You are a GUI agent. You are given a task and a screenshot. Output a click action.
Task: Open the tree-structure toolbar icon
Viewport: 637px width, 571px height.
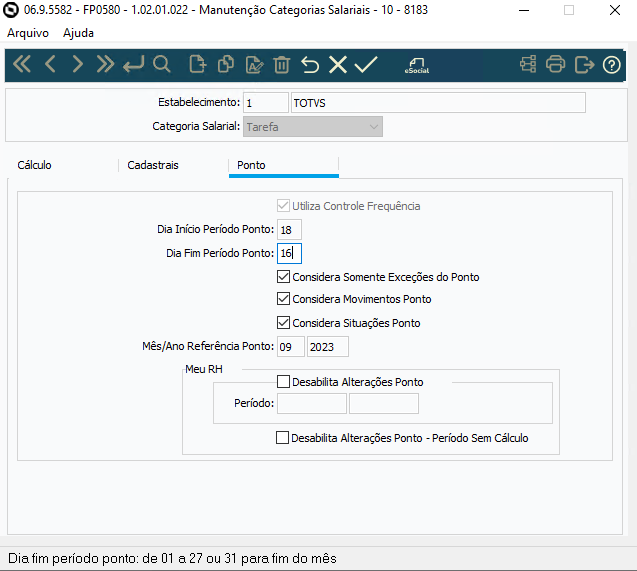coord(528,65)
